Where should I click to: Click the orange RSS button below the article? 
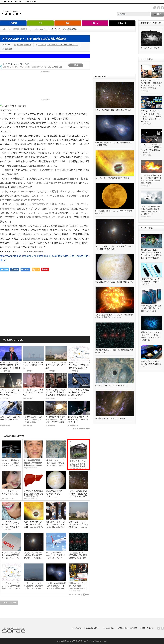(36, 269)
